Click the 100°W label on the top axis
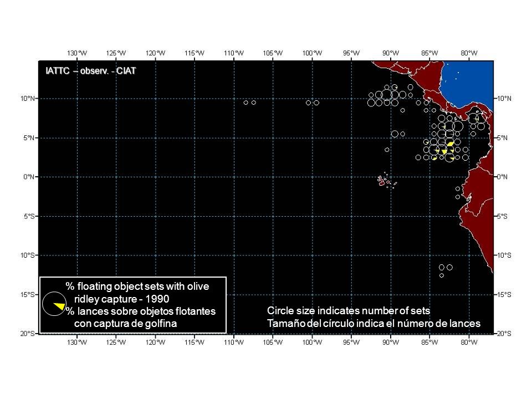The width and height of the screenshot is (532, 399). (312, 53)
